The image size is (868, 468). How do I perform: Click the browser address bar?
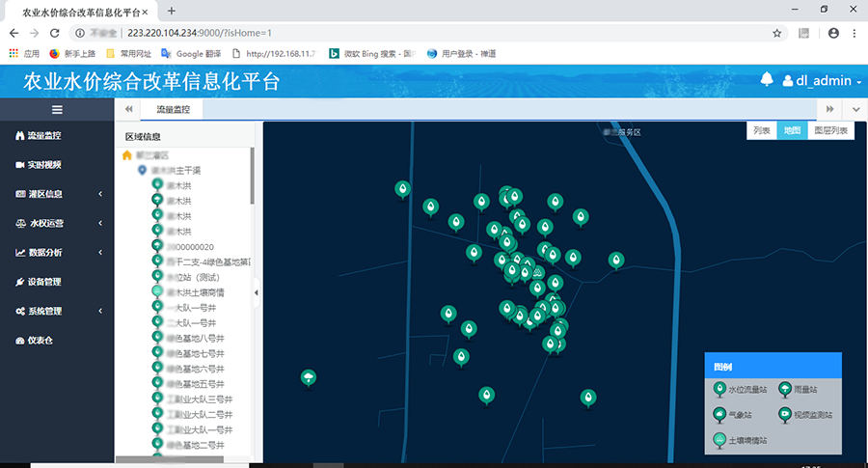tap(434, 32)
